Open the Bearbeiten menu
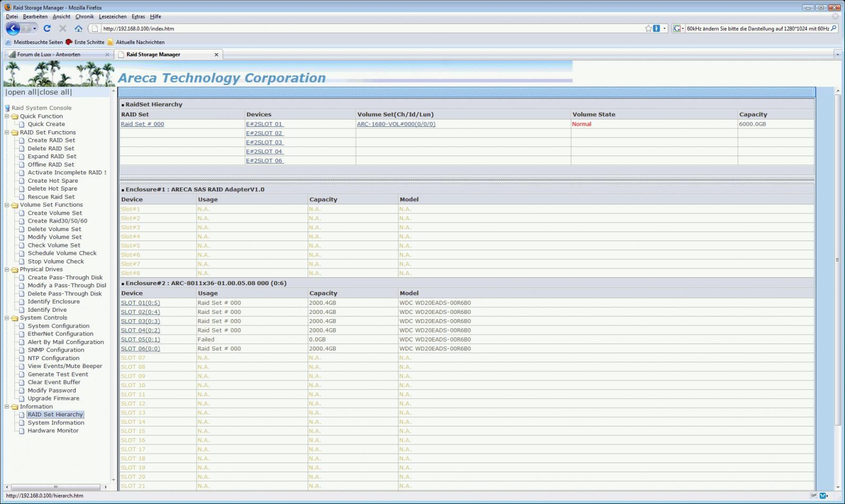845x504 pixels. (35, 16)
